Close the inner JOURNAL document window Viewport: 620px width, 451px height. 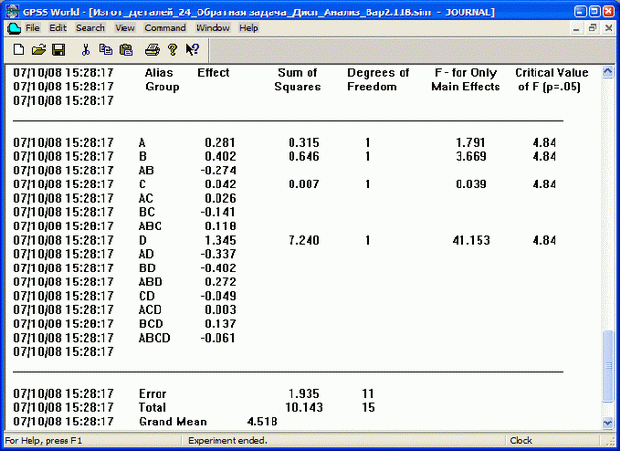click(x=609, y=28)
